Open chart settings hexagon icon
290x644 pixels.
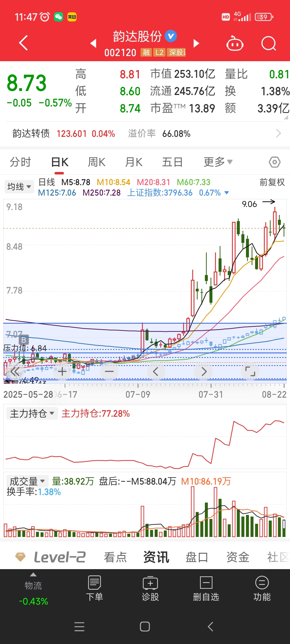tap(275, 162)
